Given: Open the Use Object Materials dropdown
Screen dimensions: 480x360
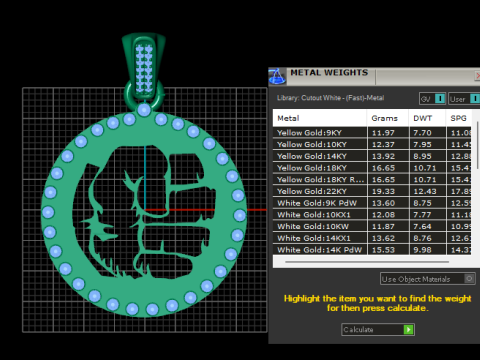Looking at the screenshot, I should tap(428, 279).
